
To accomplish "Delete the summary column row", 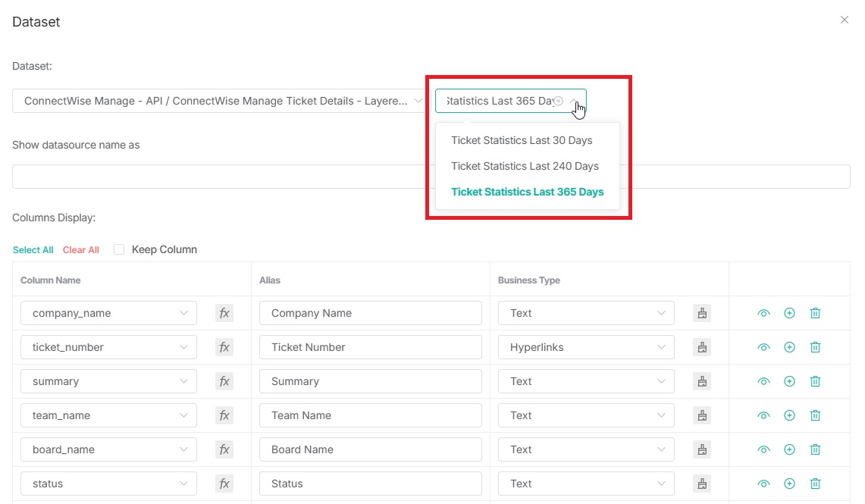I will 815,381.
